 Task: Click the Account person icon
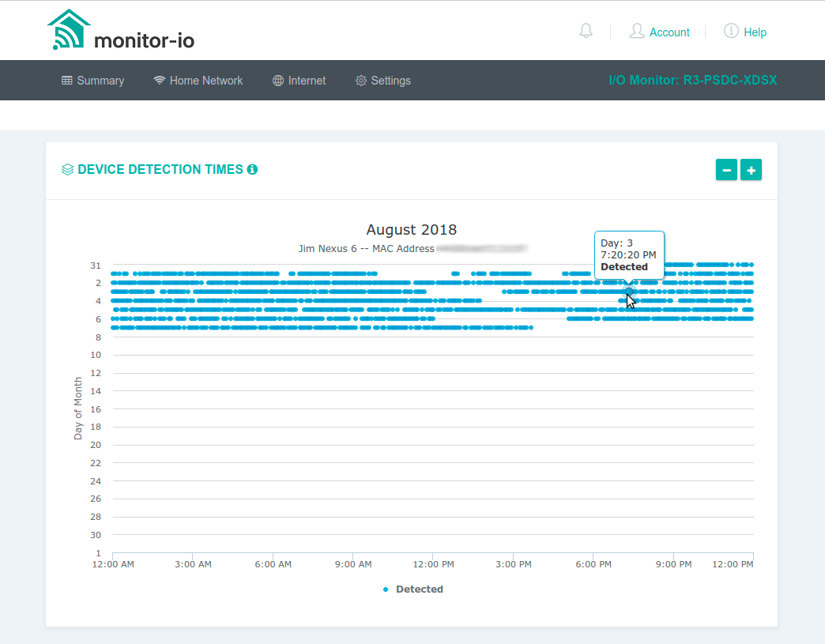(637, 31)
